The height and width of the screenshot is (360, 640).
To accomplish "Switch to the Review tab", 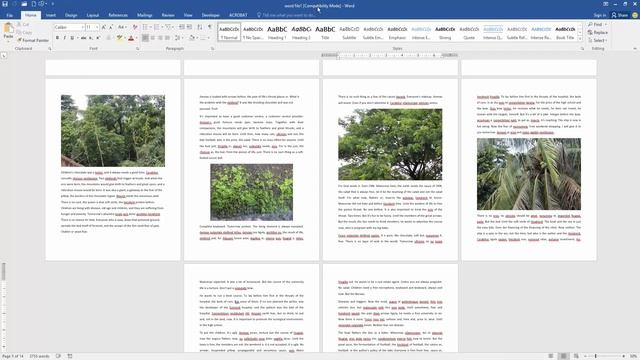I will pos(168,15).
